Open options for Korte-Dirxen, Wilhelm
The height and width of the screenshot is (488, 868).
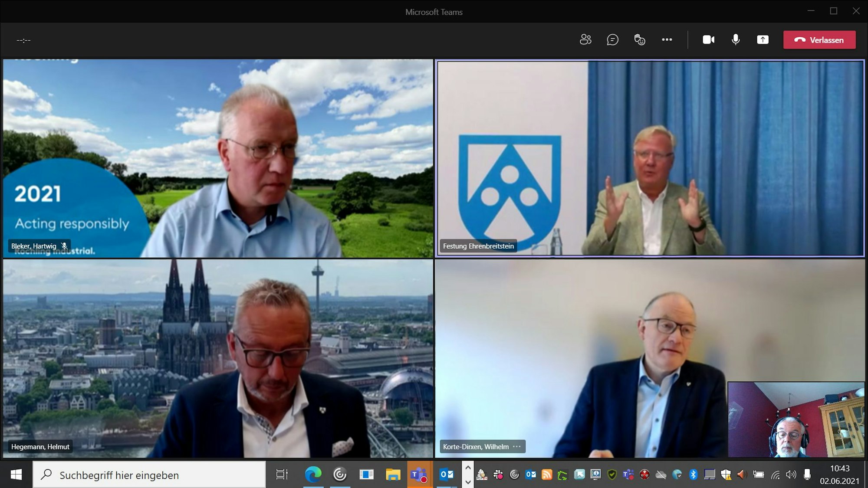coord(516,446)
